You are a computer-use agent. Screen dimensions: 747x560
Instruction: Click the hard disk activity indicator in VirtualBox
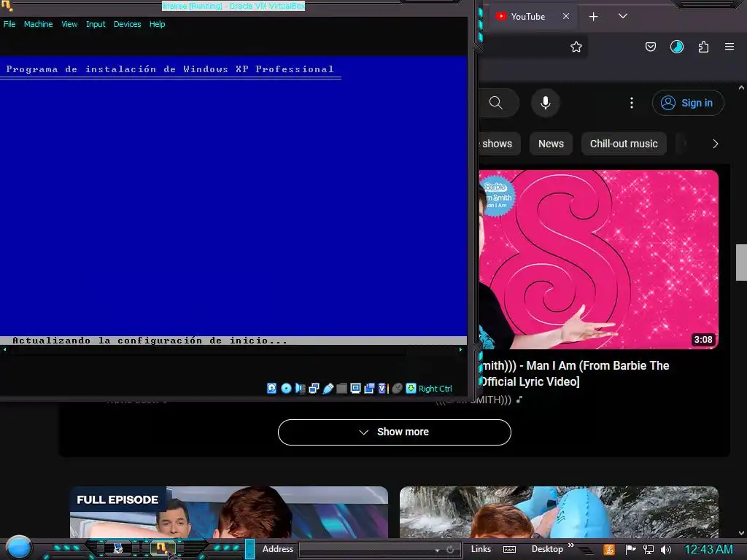coord(271,388)
